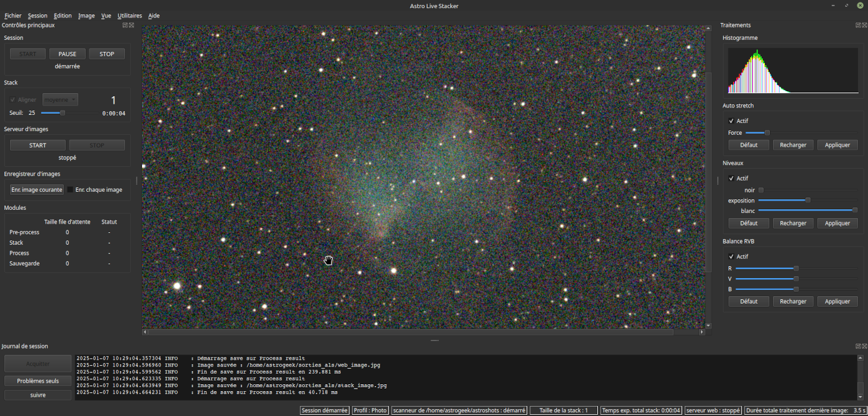
Task: Undock the Journal de session panel
Action: [x=857, y=346]
